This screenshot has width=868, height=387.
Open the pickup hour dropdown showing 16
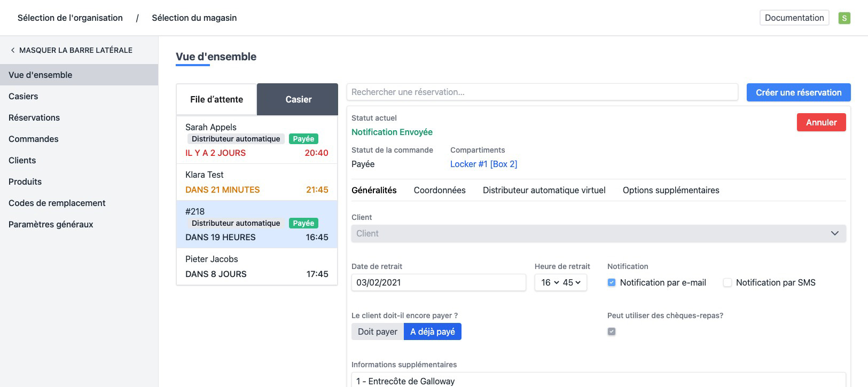click(x=549, y=282)
